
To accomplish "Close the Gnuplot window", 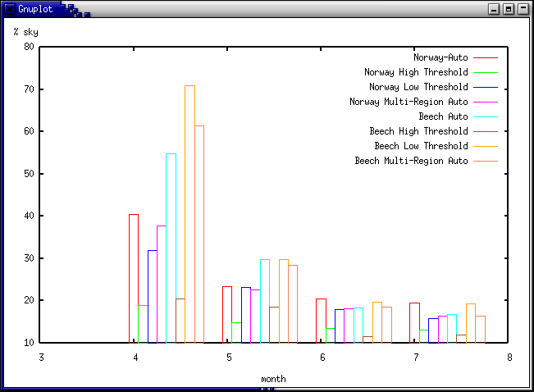I will tap(523, 9).
